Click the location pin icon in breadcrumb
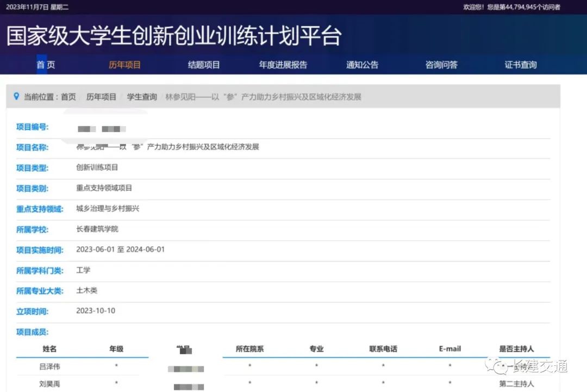587x392 pixels. pos(16,96)
